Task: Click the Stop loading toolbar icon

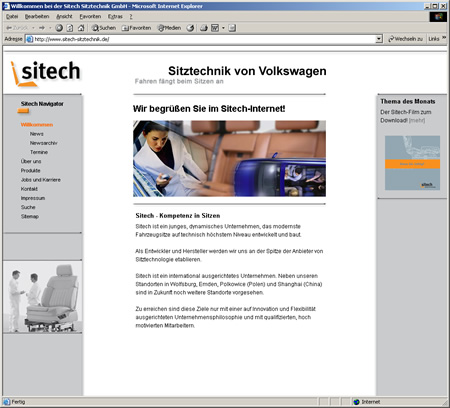Action: click(59, 28)
